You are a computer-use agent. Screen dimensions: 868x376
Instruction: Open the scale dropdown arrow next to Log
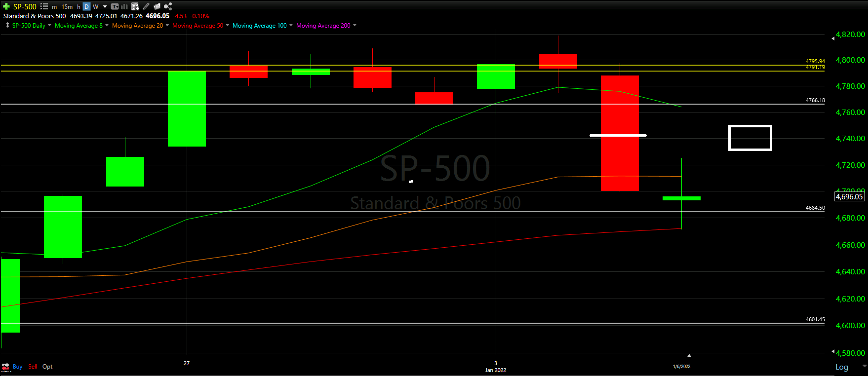[864, 366]
